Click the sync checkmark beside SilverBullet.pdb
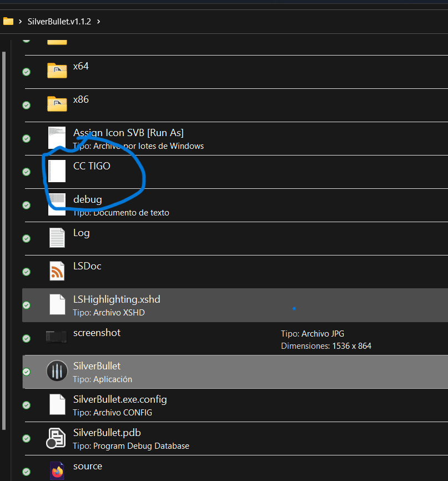 26,438
